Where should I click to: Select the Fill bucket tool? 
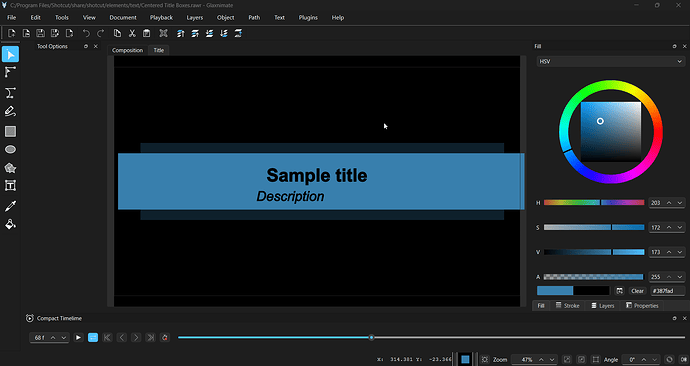point(11,224)
